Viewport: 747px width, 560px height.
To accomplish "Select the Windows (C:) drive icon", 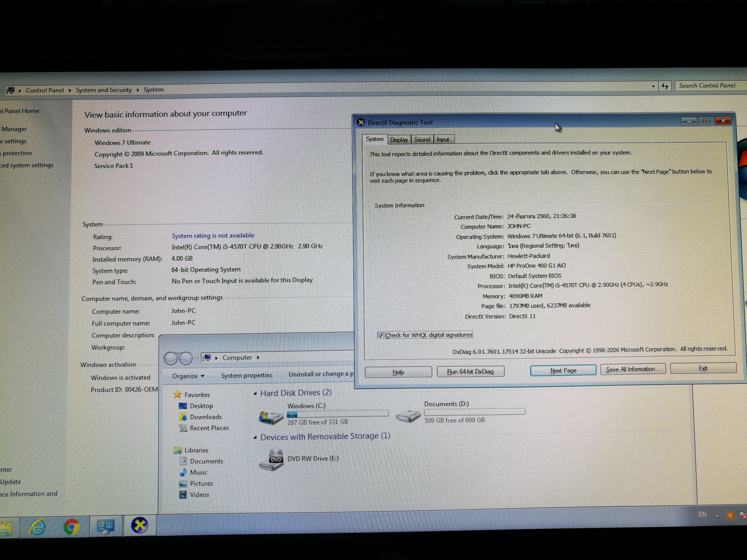I will (x=271, y=417).
